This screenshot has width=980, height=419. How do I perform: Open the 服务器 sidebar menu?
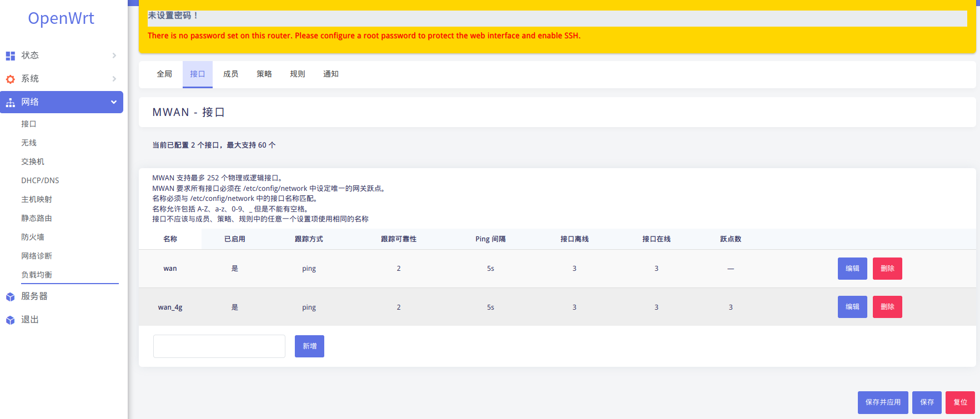coord(62,296)
